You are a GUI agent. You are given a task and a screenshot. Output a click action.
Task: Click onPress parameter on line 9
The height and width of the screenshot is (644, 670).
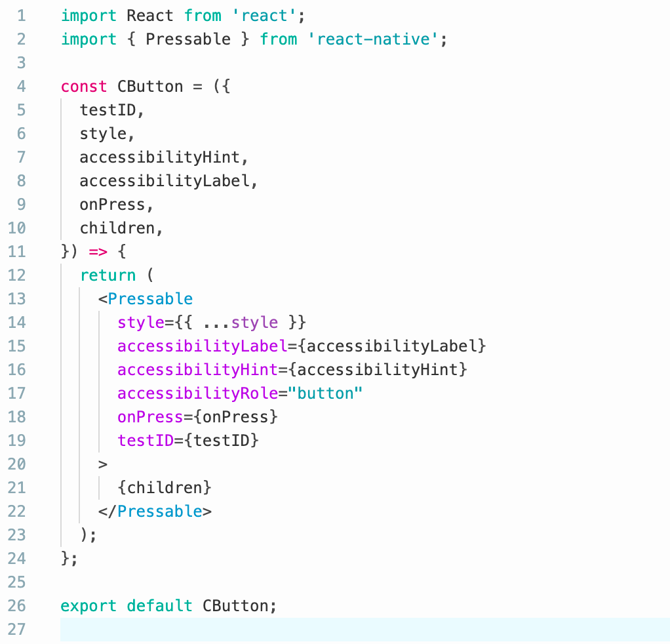coord(112,205)
